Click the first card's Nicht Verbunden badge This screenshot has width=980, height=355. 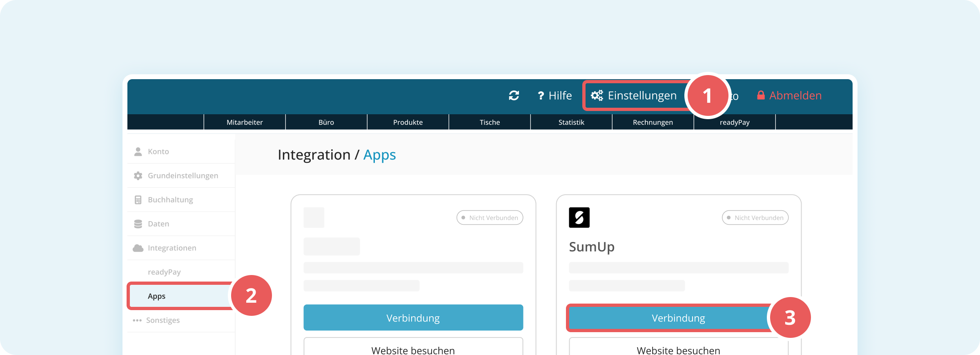click(490, 217)
